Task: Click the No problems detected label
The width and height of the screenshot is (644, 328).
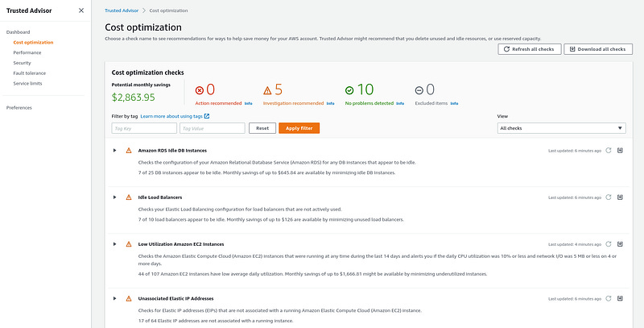Action: [x=369, y=104]
